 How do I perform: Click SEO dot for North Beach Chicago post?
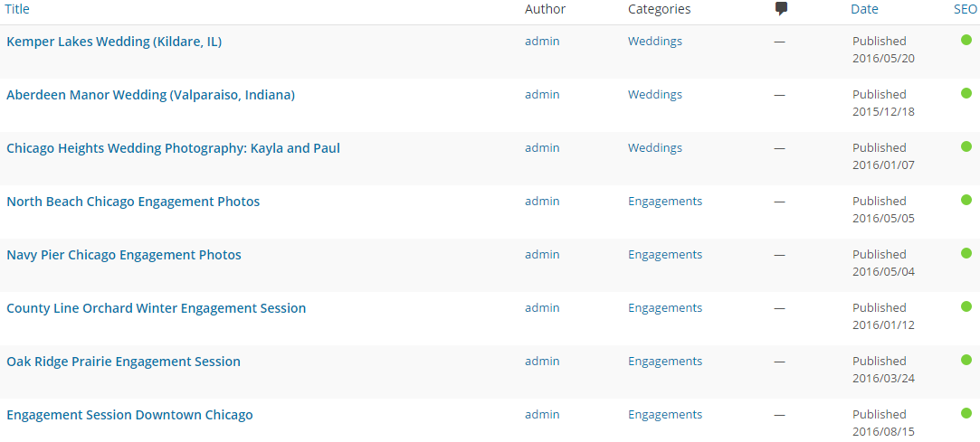tap(966, 200)
